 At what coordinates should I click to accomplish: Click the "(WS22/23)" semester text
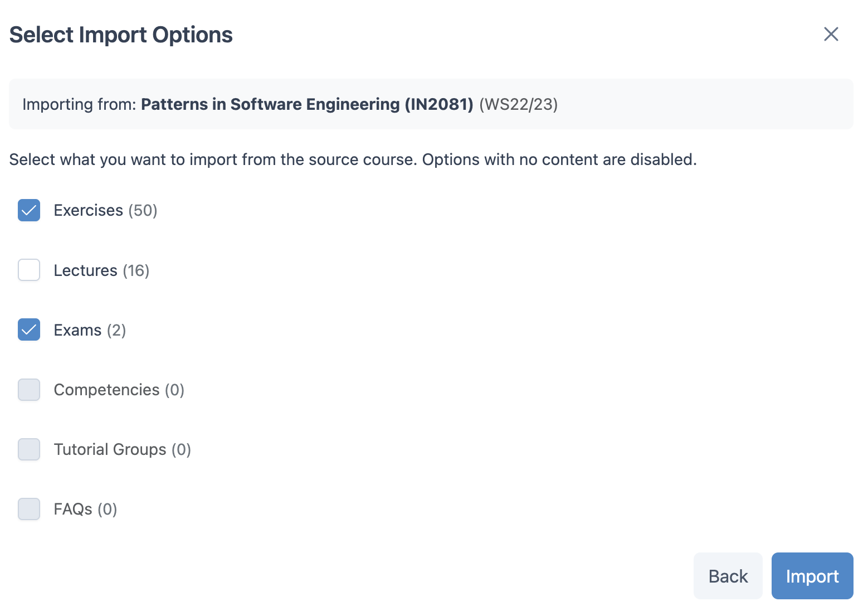point(518,104)
